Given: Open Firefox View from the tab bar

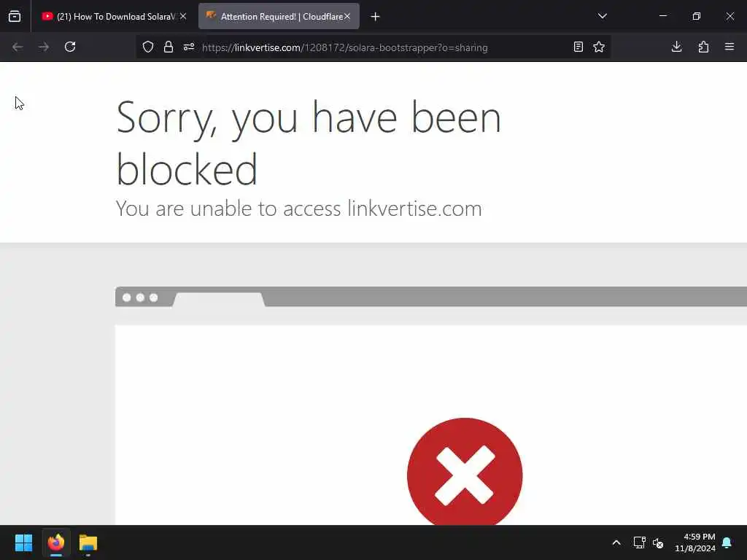Looking at the screenshot, I should tap(15, 16).
